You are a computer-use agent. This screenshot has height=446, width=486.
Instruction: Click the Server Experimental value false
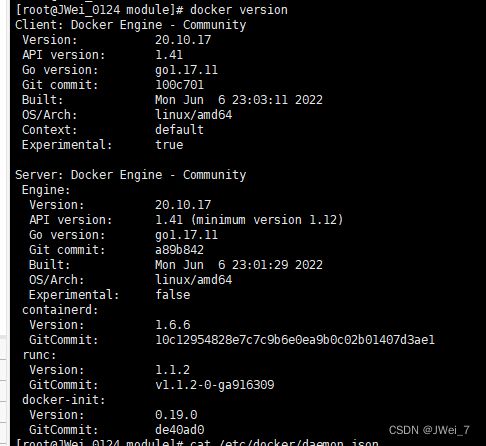(x=173, y=295)
